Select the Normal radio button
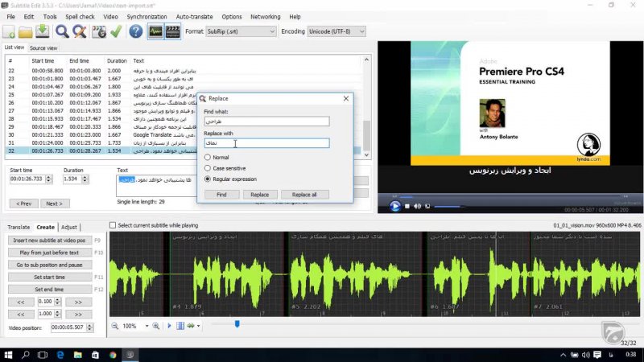 pyautogui.click(x=208, y=157)
